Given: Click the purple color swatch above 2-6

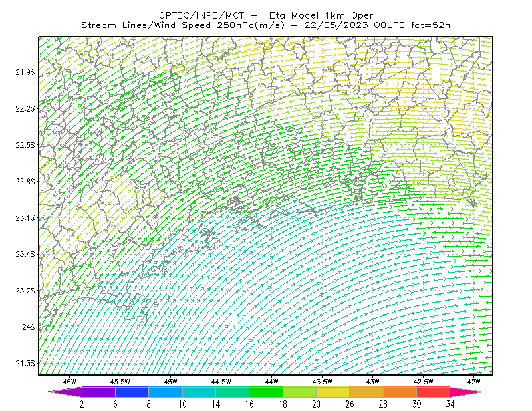Looking at the screenshot, I should click(x=98, y=392).
